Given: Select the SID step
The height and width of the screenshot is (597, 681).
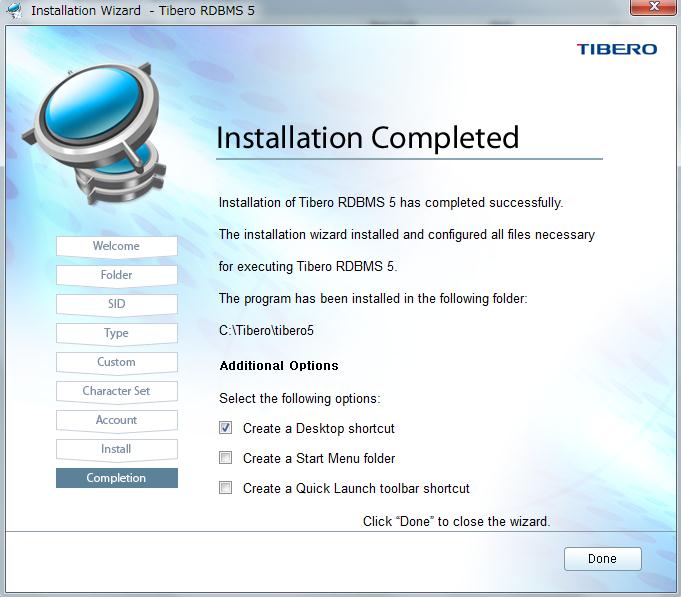Looking at the screenshot, I should click(116, 304).
